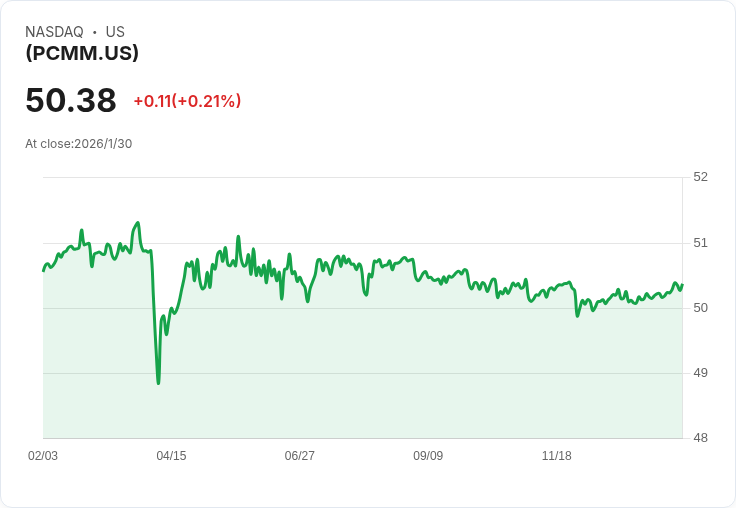Click the 51 y-axis label

click(700, 242)
